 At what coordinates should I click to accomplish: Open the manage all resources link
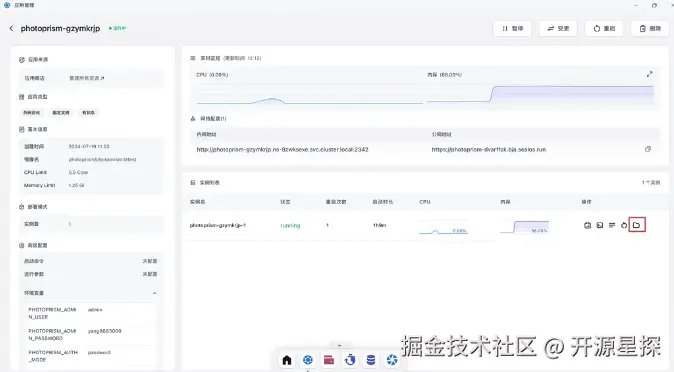(x=86, y=78)
